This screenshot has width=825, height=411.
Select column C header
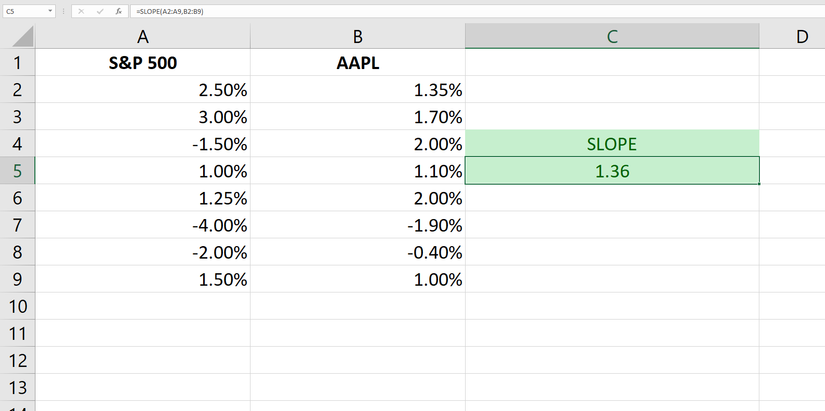(612, 36)
